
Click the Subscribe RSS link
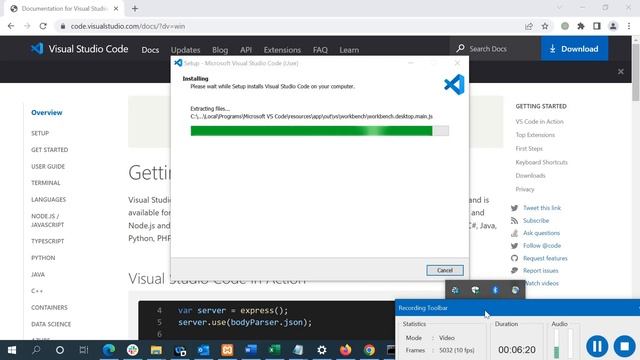coord(536,220)
